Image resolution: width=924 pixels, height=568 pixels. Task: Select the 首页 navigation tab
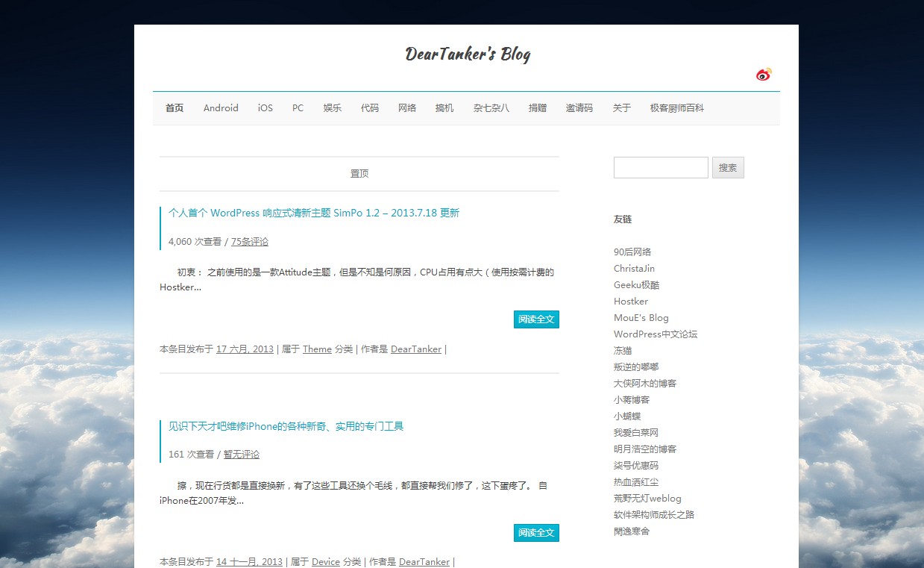point(175,108)
